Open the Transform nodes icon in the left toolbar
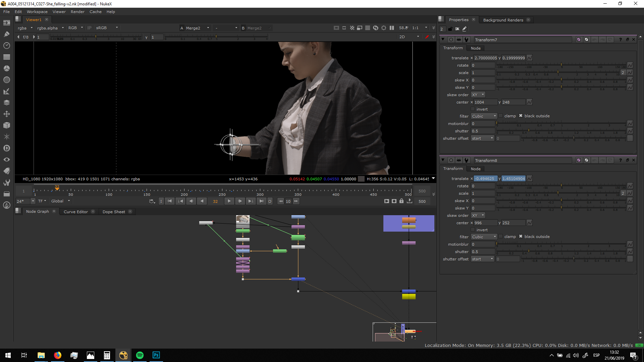644x362 pixels. click(6, 114)
